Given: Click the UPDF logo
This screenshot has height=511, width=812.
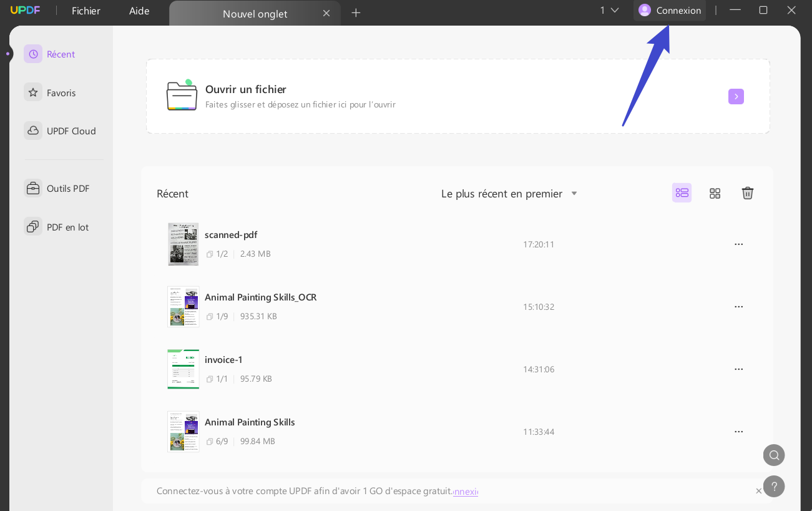Looking at the screenshot, I should pos(25,11).
